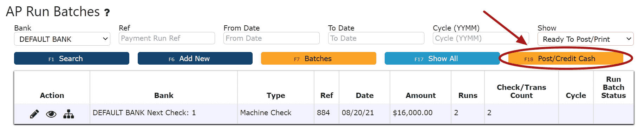Image resolution: width=644 pixels, height=131 pixels.
Task: Open the F7 Batches button
Action: (319, 59)
